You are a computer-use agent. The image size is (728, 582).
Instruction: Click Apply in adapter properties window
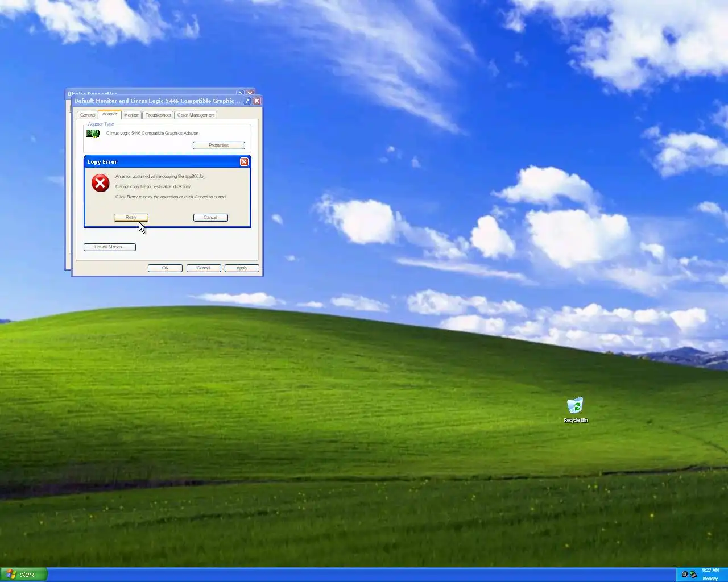click(242, 268)
